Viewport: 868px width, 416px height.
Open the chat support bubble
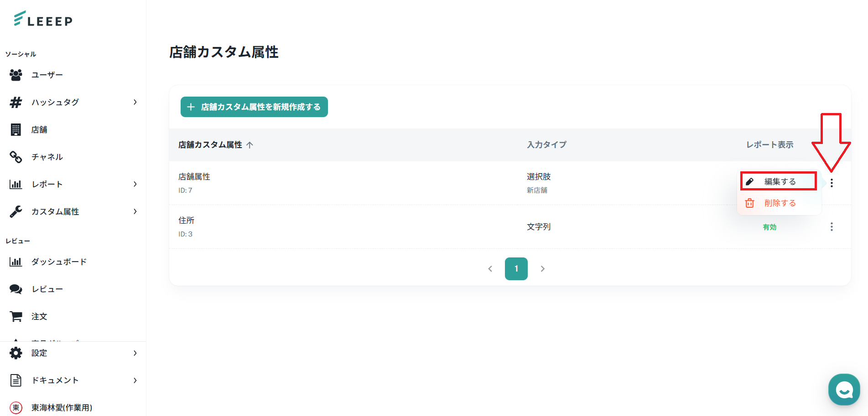click(x=844, y=390)
